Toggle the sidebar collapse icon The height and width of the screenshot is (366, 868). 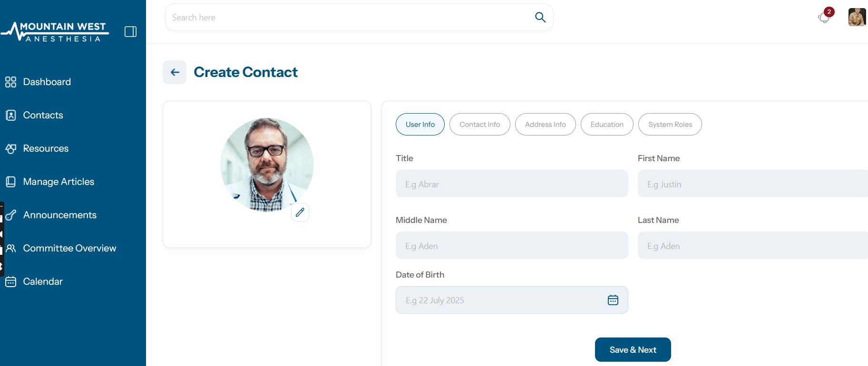pyautogui.click(x=130, y=32)
